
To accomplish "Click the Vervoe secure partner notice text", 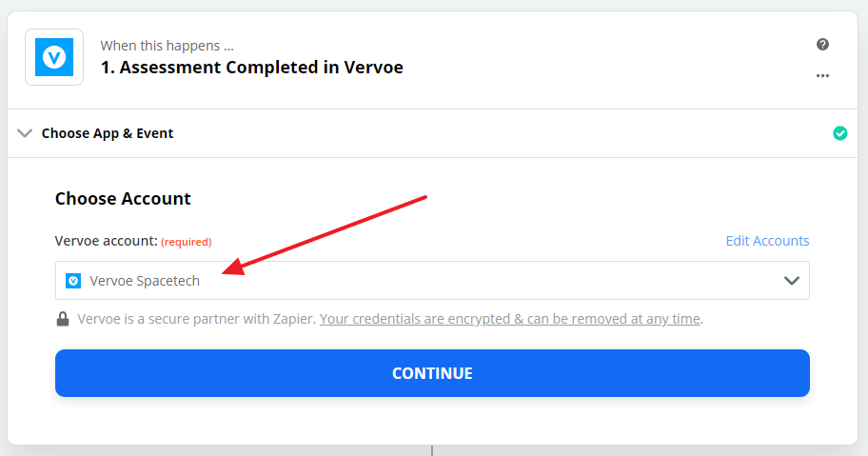I will pyautogui.click(x=196, y=319).
